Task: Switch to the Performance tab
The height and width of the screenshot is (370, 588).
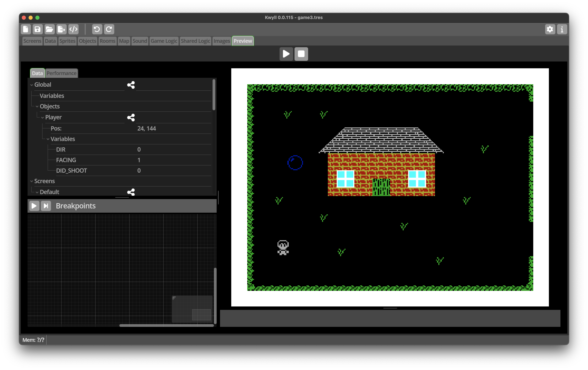Action: click(x=62, y=73)
